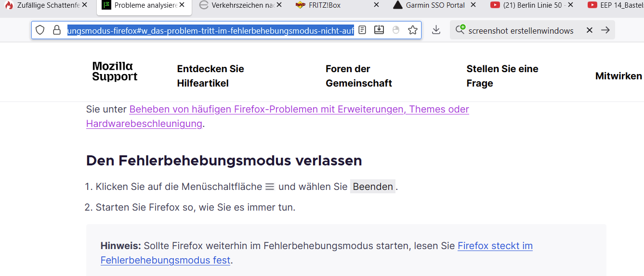Image resolution: width=644 pixels, height=276 pixels.
Task: Click the hamburger menu icon in step 1
Action: pos(270,187)
